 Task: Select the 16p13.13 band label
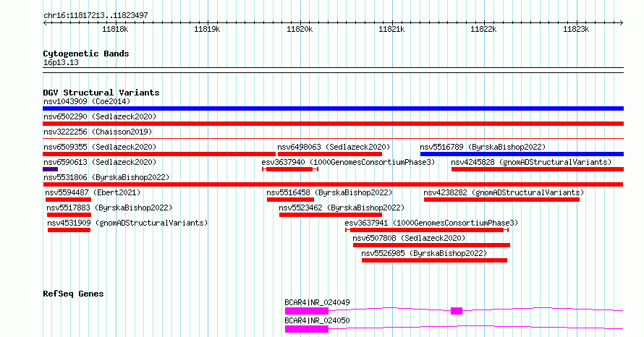(61, 63)
